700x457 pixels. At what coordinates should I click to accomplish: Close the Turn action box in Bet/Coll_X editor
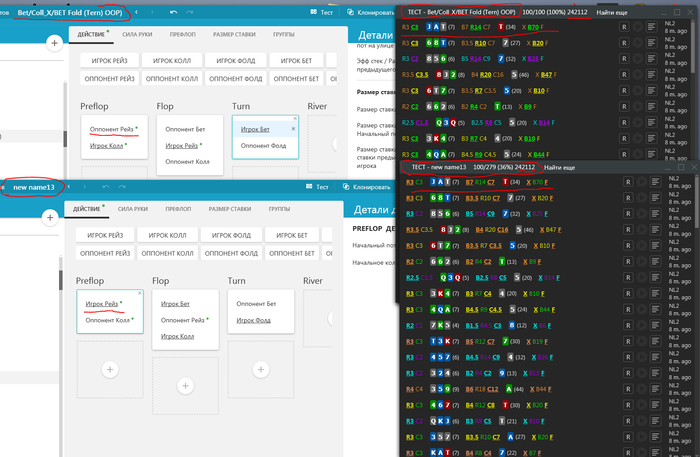(x=295, y=118)
